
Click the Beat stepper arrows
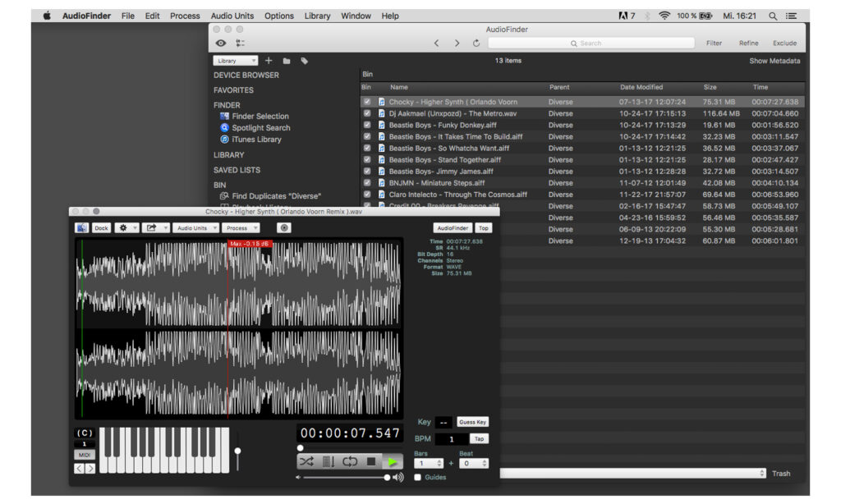pyautogui.click(x=485, y=463)
